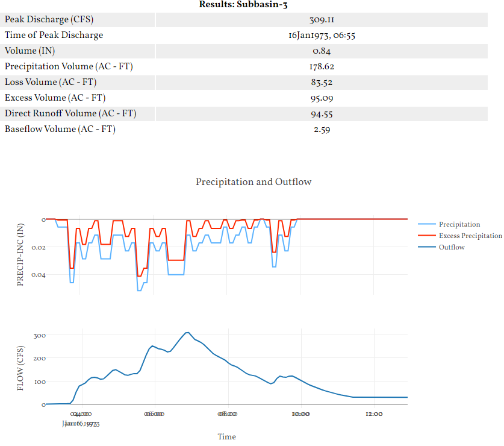Click the PRECIP-INC (IN) axis title
504x446 pixels.
click(x=20, y=254)
